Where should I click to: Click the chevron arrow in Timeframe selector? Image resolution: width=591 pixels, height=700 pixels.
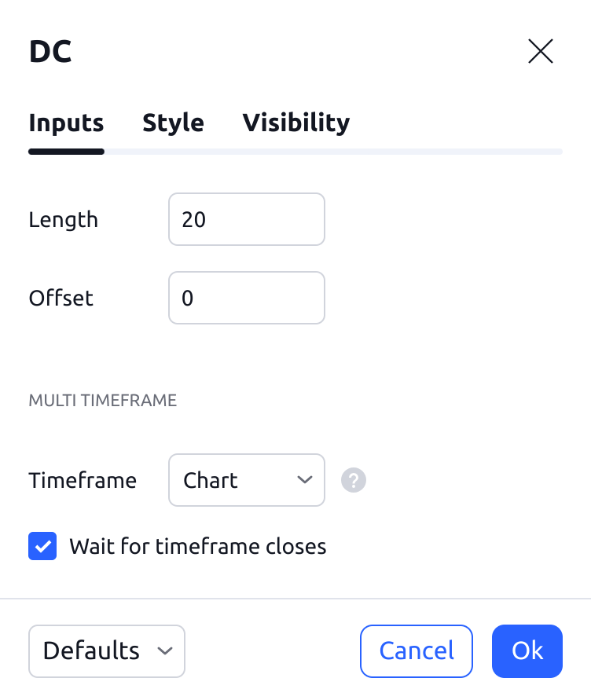305,480
